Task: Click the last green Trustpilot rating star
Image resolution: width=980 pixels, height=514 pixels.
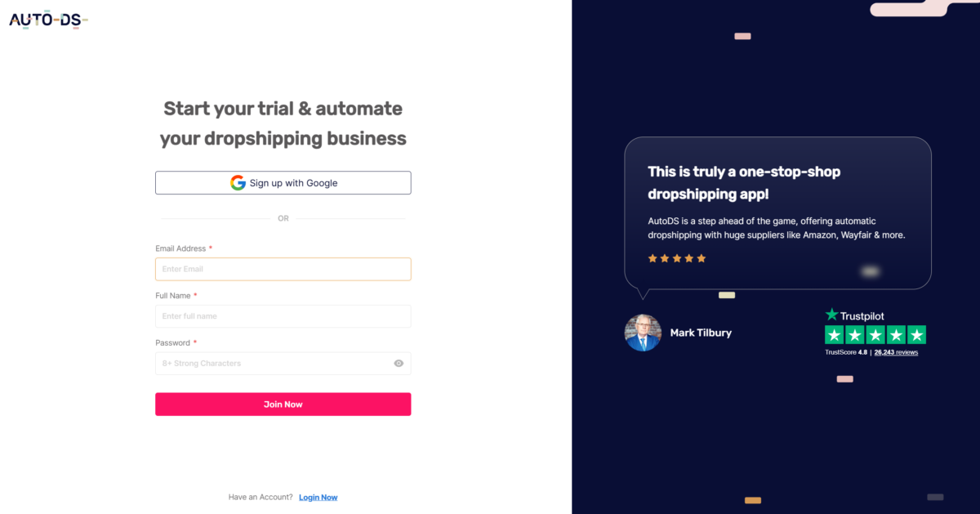Action: click(x=916, y=334)
